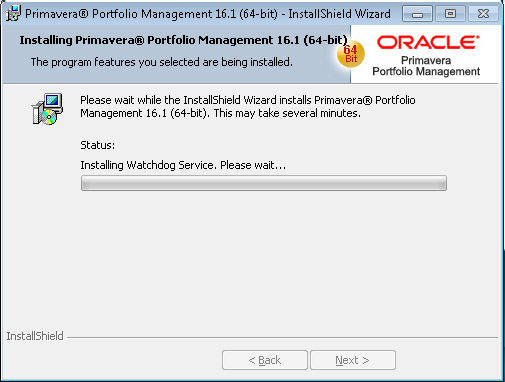
Task: Click the computer and CD setup icon
Action: (x=47, y=109)
